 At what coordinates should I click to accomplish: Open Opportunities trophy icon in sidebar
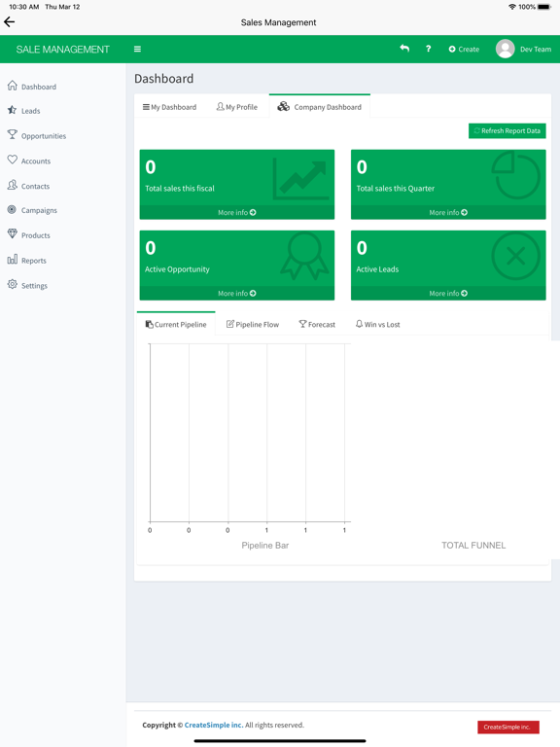[x=12, y=135]
